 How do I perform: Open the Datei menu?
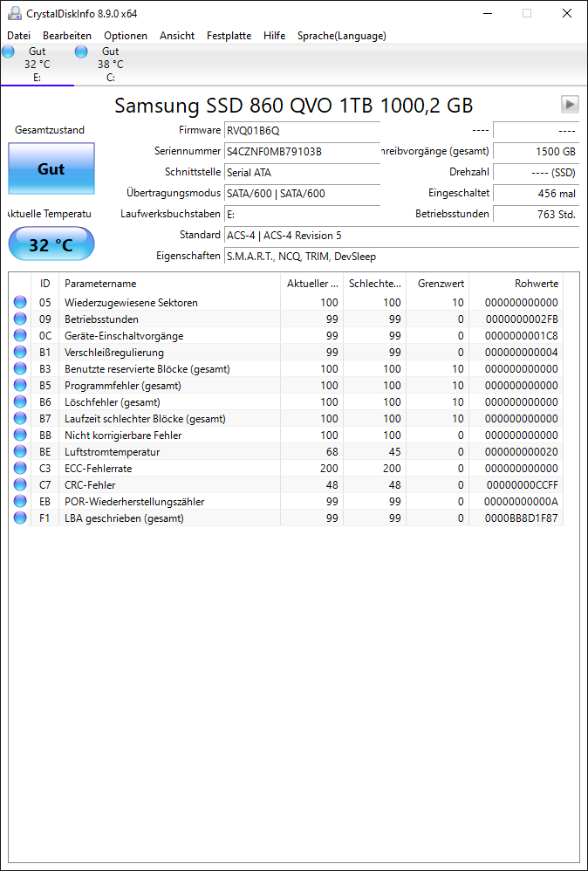tap(19, 36)
